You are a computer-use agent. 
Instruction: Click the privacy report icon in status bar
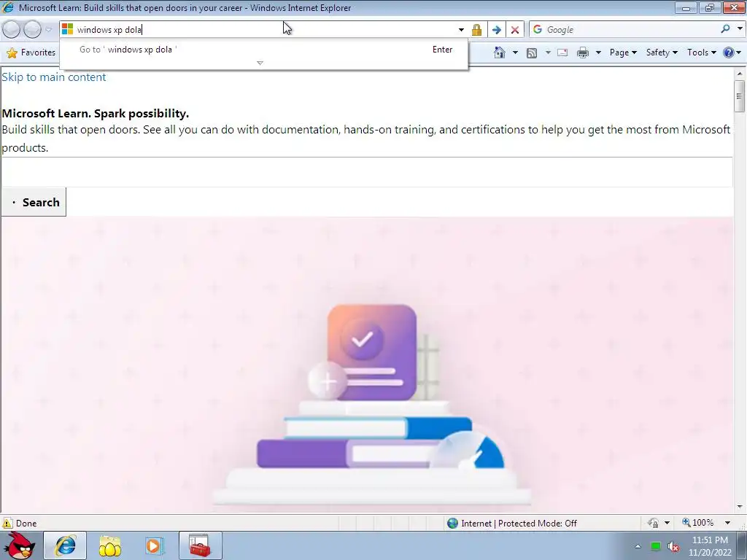pos(653,523)
